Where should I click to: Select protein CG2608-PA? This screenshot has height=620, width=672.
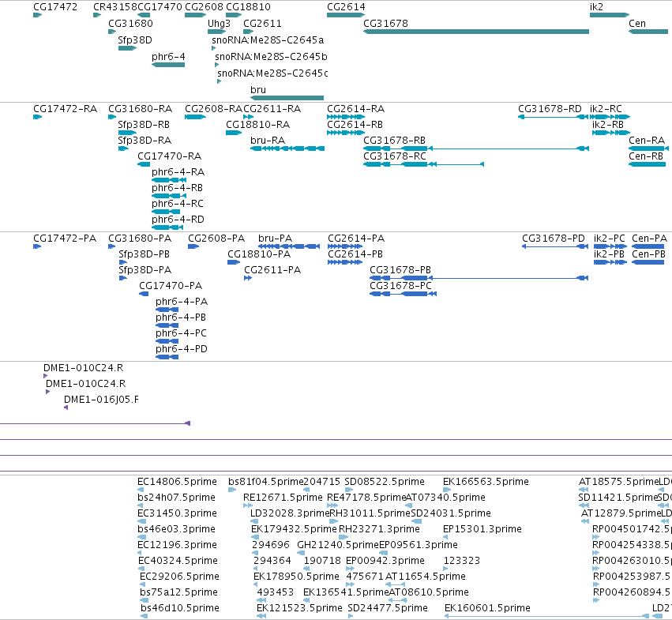pyautogui.click(x=216, y=239)
